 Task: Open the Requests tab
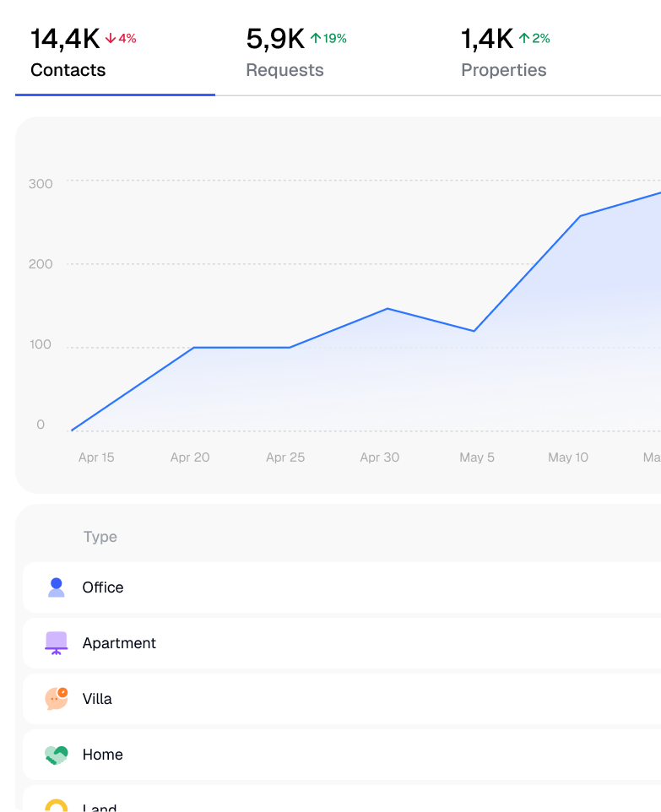(284, 70)
